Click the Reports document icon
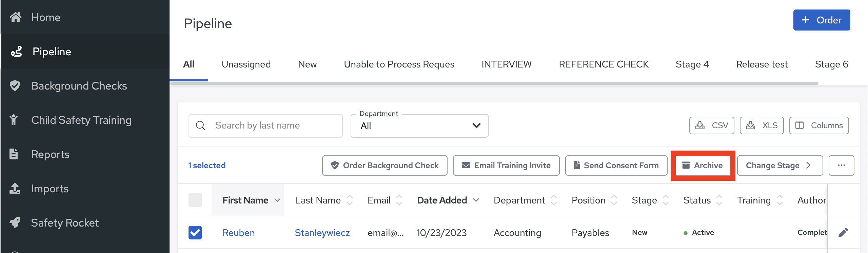 14,154
